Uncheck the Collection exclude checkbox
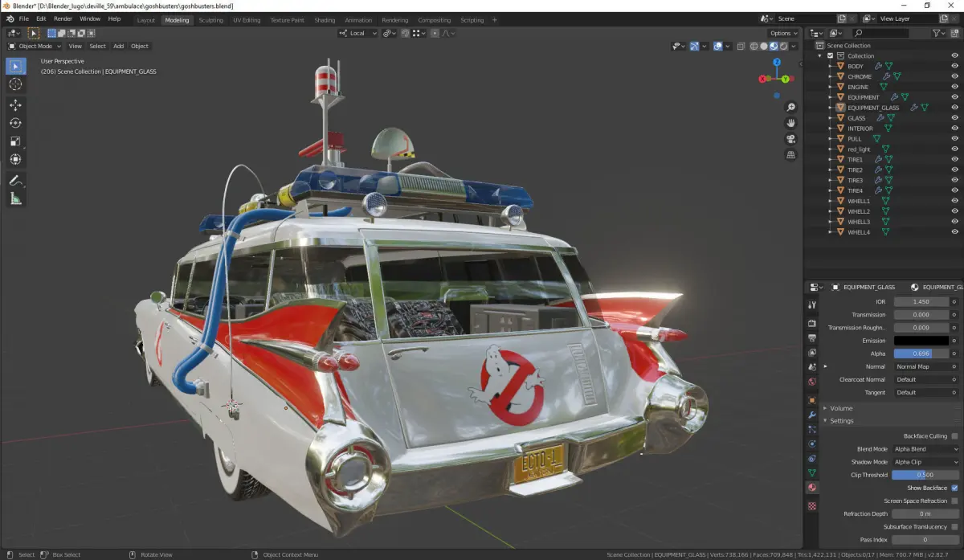The height and width of the screenshot is (560, 964). point(830,56)
